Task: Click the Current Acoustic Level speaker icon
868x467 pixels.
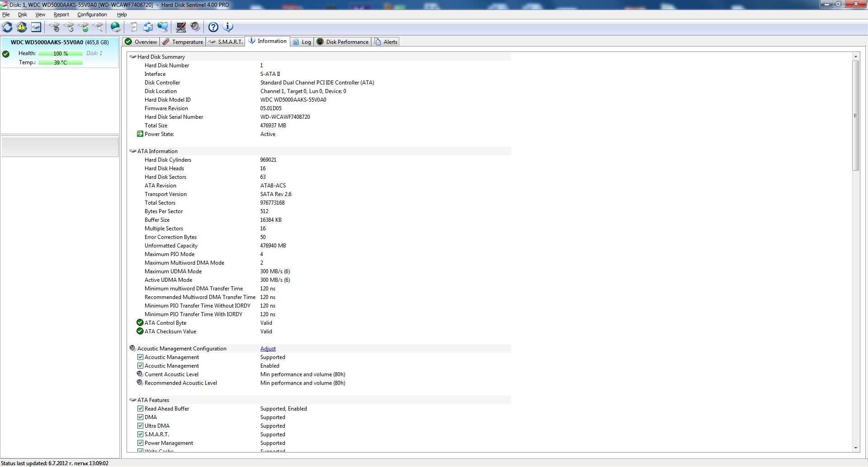Action: coord(140,374)
